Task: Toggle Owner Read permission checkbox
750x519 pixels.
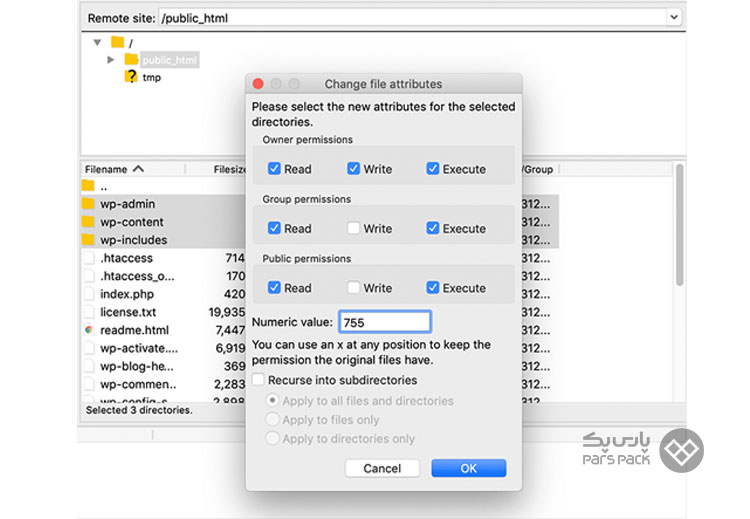Action: pos(274,168)
